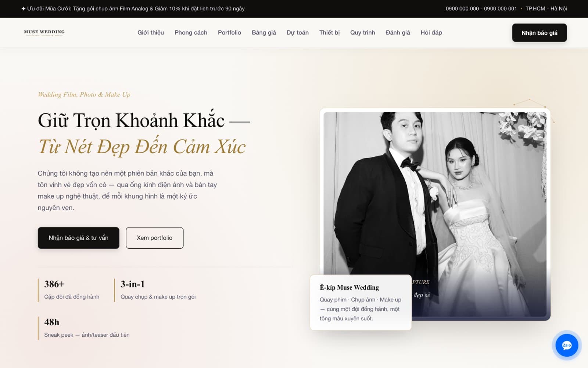The height and width of the screenshot is (368, 588).
Task: Click the Ê-kíp Muse Wedding card
Action: click(361, 302)
